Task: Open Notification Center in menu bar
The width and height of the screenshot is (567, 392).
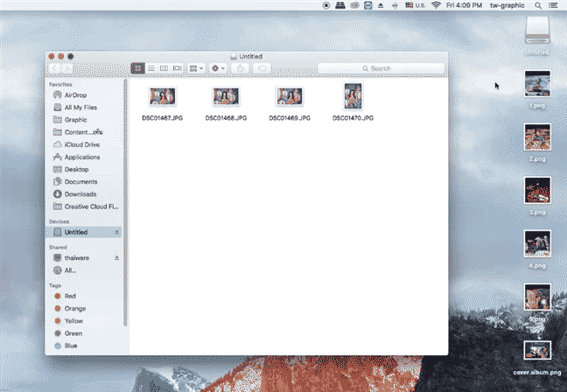Action: pos(553,5)
